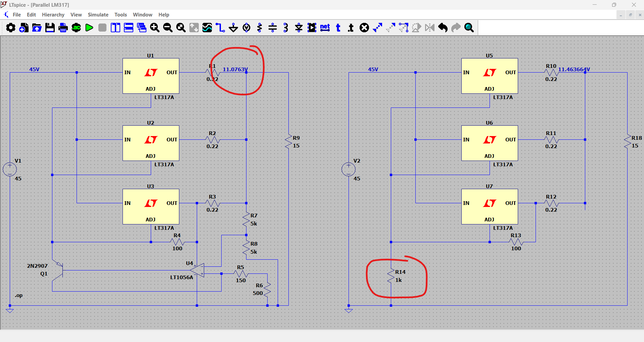Place an Inductor component
Image resolution: width=644 pixels, height=342 pixels.
pyautogui.click(x=286, y=28)
